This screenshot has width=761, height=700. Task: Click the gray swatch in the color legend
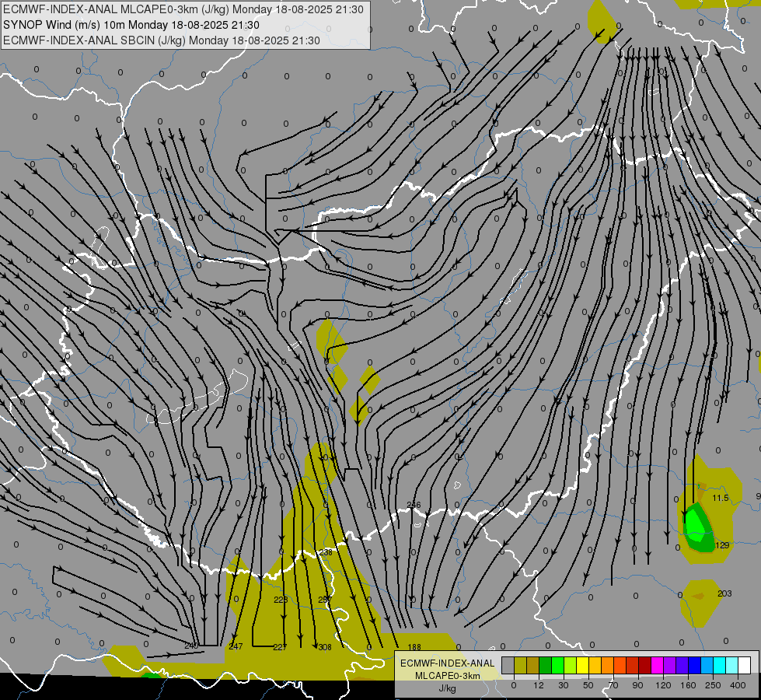[x=508, y=665]
